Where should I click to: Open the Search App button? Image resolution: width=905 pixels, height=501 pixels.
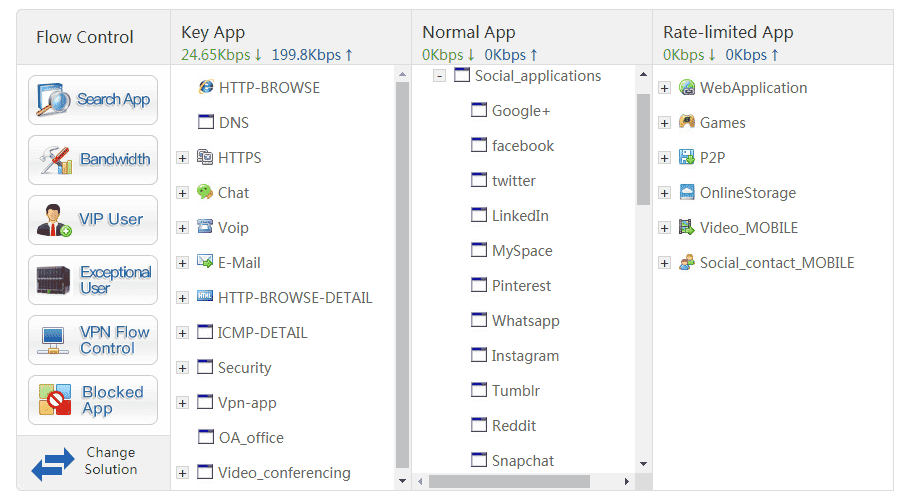point(93,100)
